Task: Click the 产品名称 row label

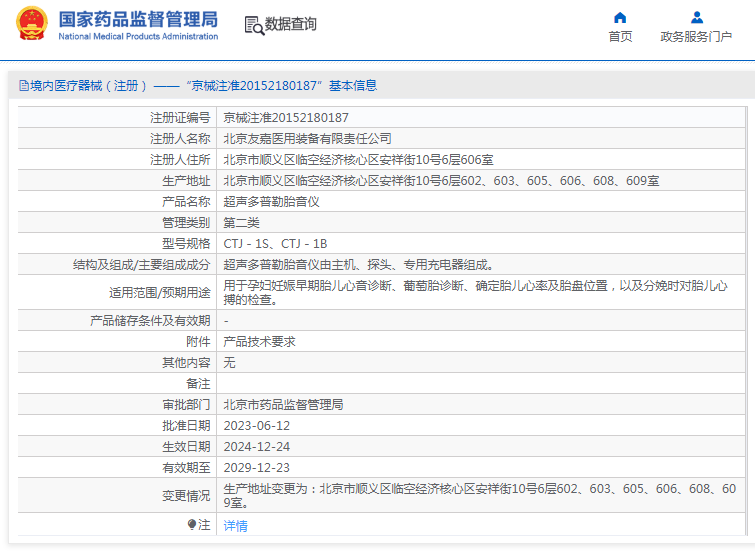Action: pos(186,201)
